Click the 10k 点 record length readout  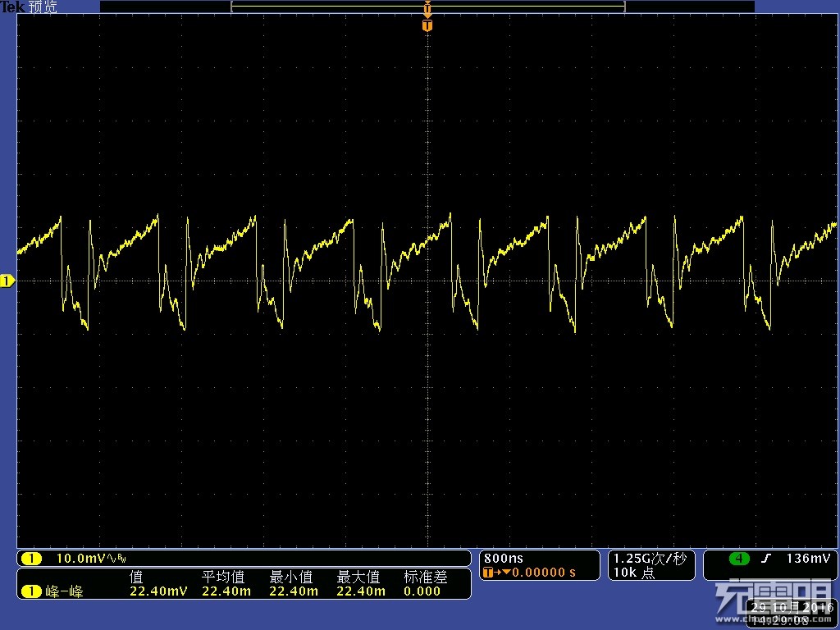tap(633, 573)
